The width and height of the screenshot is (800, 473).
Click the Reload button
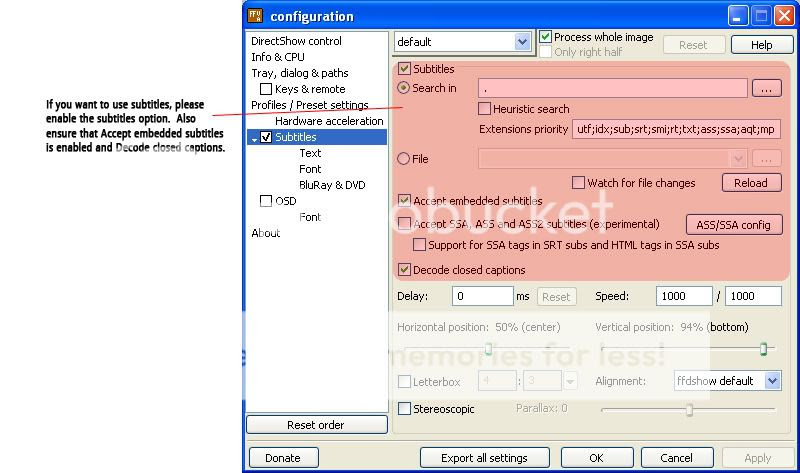(751, 183)
